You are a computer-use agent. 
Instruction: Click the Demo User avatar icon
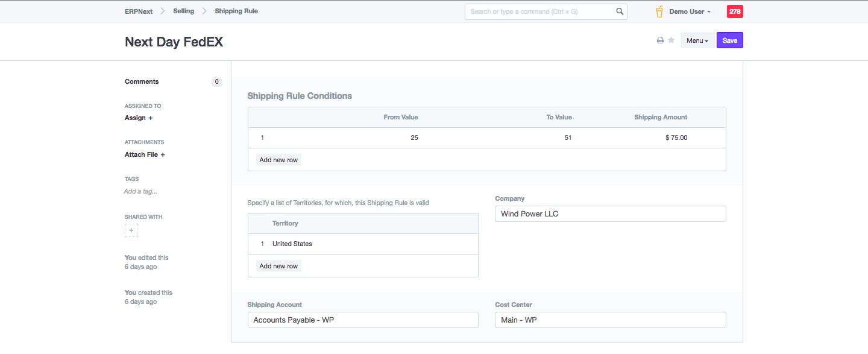(x=659, y=11)
